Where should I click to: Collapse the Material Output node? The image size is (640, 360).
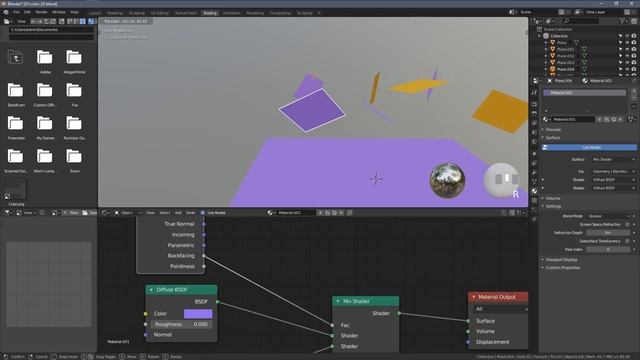474,297
